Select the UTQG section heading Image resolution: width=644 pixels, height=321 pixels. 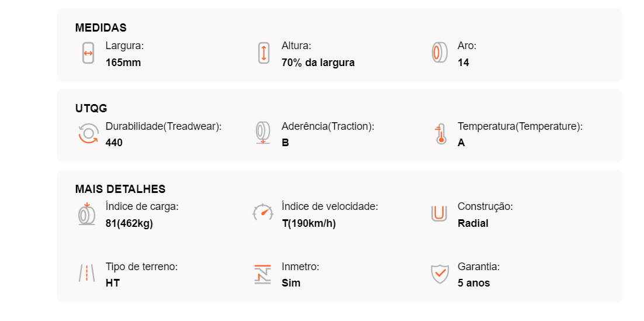tap(91, 109)
